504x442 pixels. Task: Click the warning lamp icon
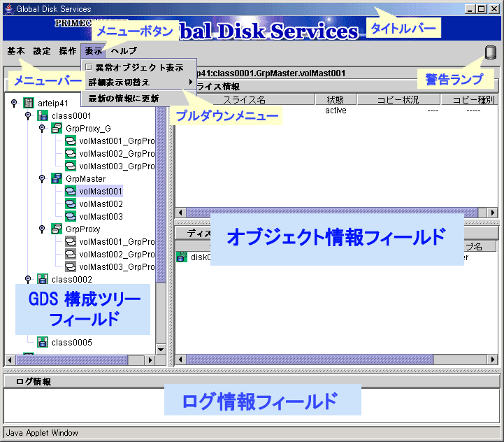(x=490, y=52)
